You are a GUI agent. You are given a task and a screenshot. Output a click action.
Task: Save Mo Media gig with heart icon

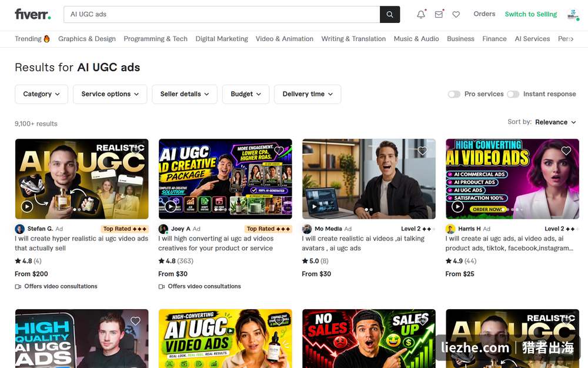(x=423, y=150)
